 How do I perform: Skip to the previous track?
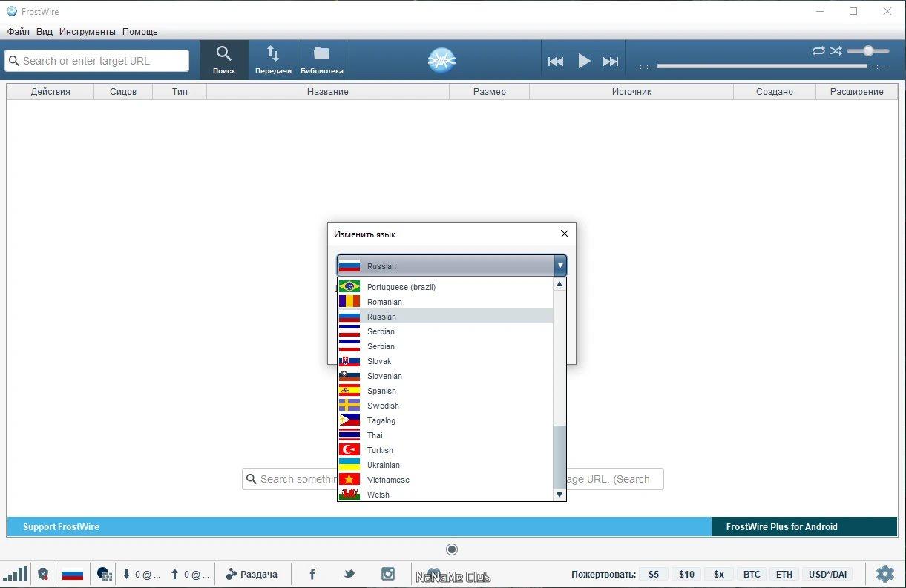point(556,62)
